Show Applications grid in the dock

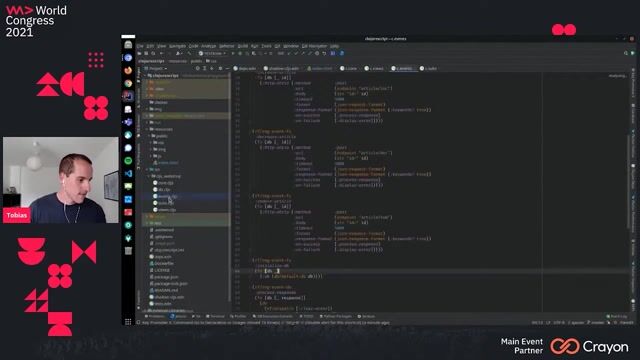128,322
